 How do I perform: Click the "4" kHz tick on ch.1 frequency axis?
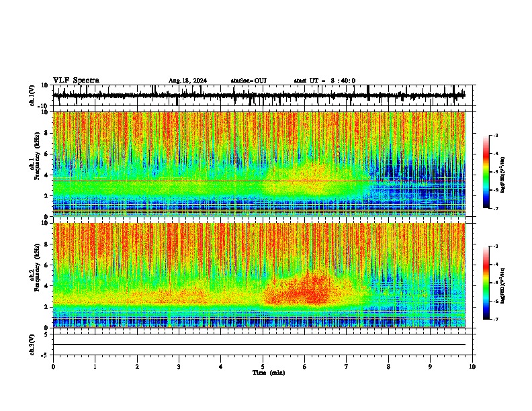(46, 175)
